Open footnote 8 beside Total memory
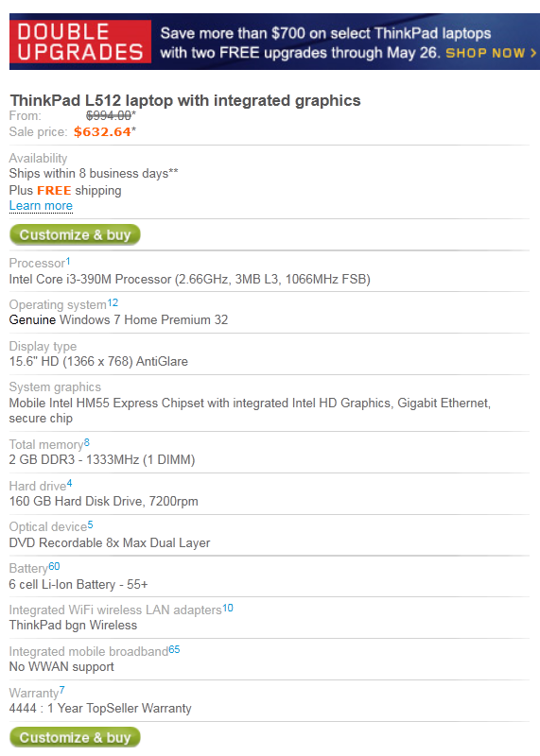The width and height of the screenshot is (540, 756). coord(86,442)
